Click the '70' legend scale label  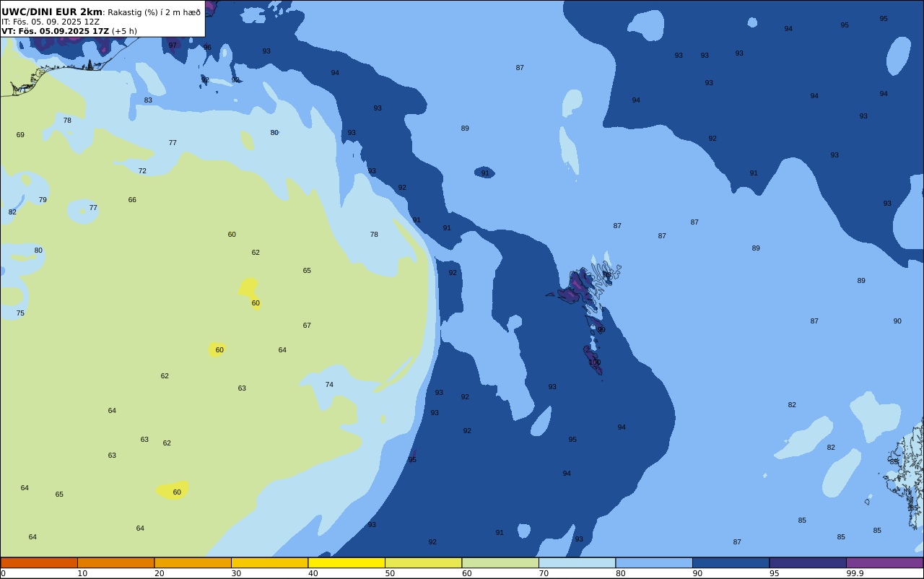pos(544,573)
